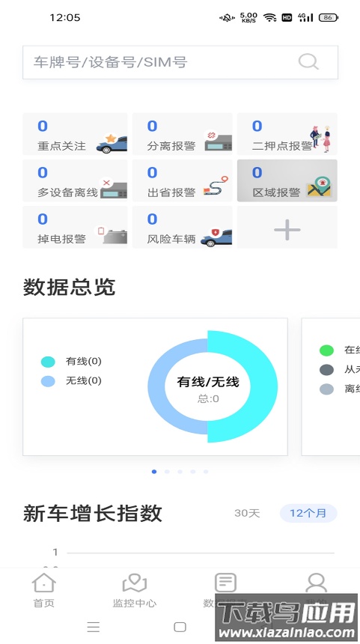
Task: Open the 掉电报警 card
Action: [75, 227]
